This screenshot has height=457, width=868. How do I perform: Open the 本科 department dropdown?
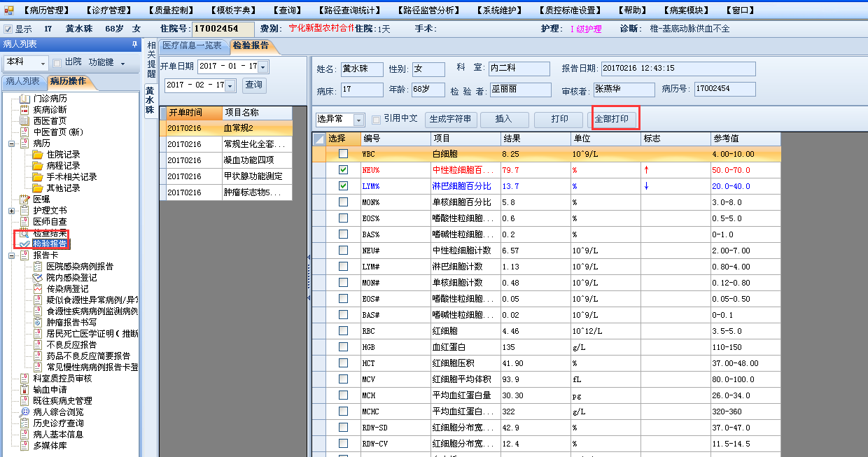[43, 63]
